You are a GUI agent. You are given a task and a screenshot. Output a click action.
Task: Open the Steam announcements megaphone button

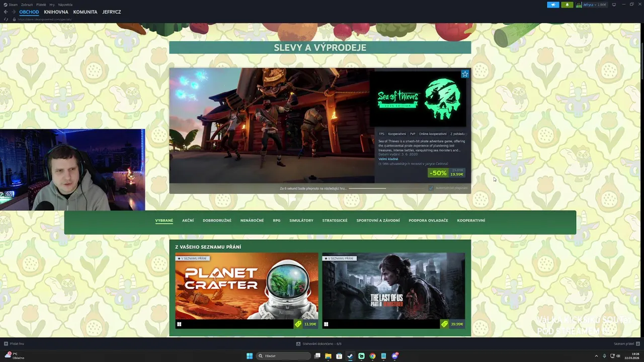click(x=553, y=5)
